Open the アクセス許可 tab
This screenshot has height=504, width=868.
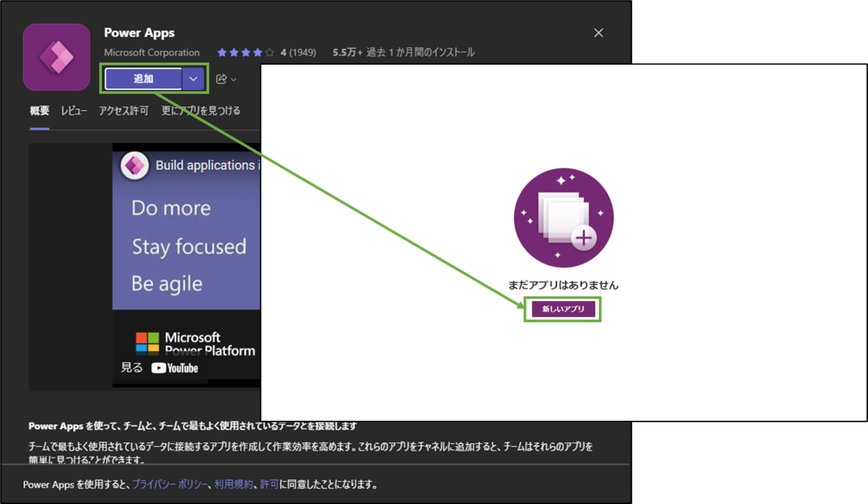click(x=124, y=111)
